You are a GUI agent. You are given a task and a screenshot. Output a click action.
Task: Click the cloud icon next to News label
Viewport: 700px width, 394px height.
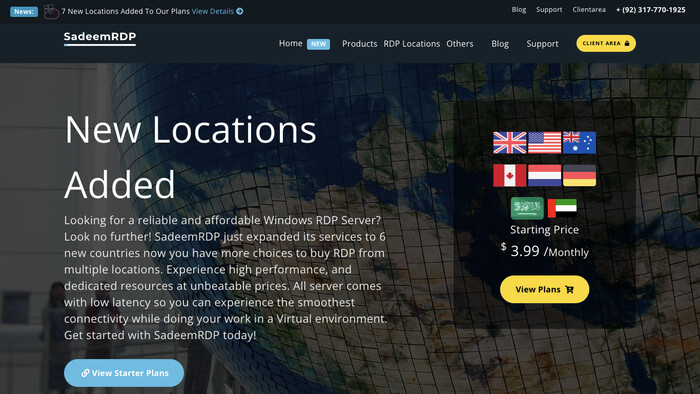[51, 12]
